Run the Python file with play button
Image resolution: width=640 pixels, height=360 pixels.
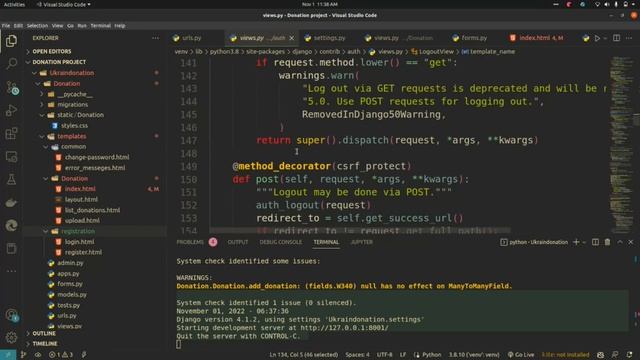pos(597,38)
